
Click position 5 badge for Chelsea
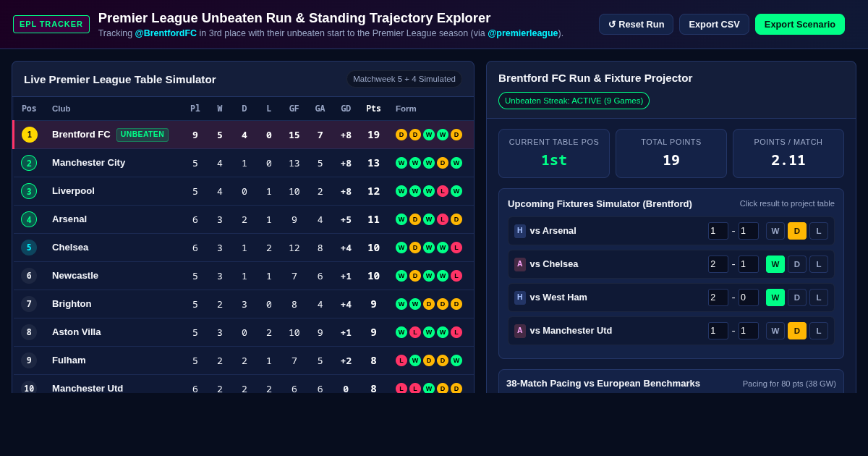(29, 248)
